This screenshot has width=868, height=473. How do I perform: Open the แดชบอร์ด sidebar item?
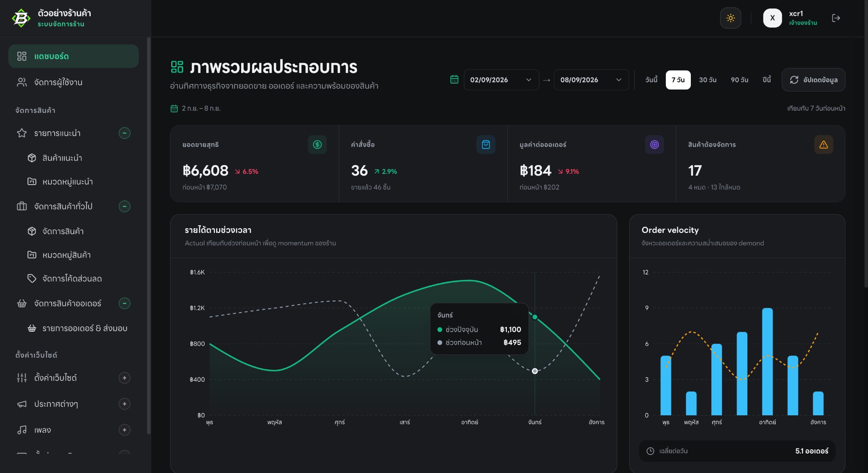[73, 56]
